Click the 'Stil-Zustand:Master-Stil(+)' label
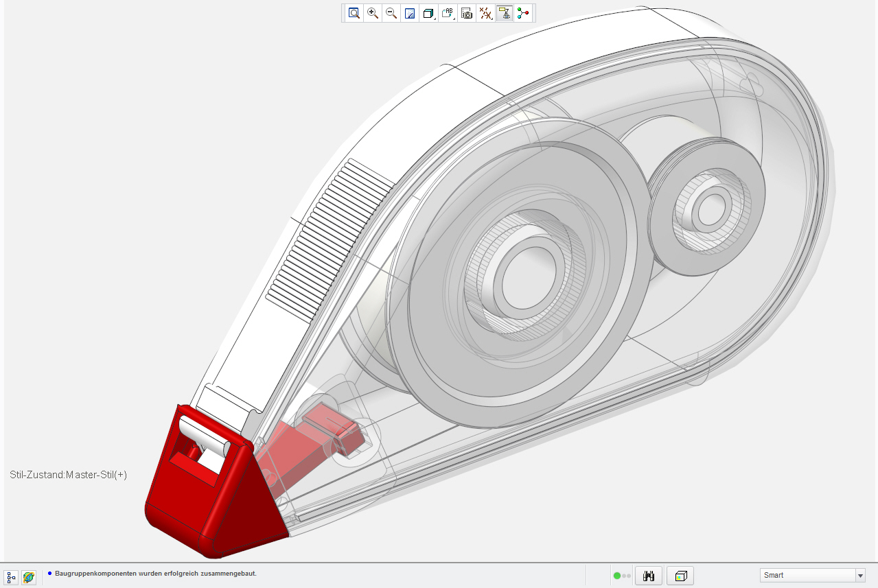 [x=69, y=475]
